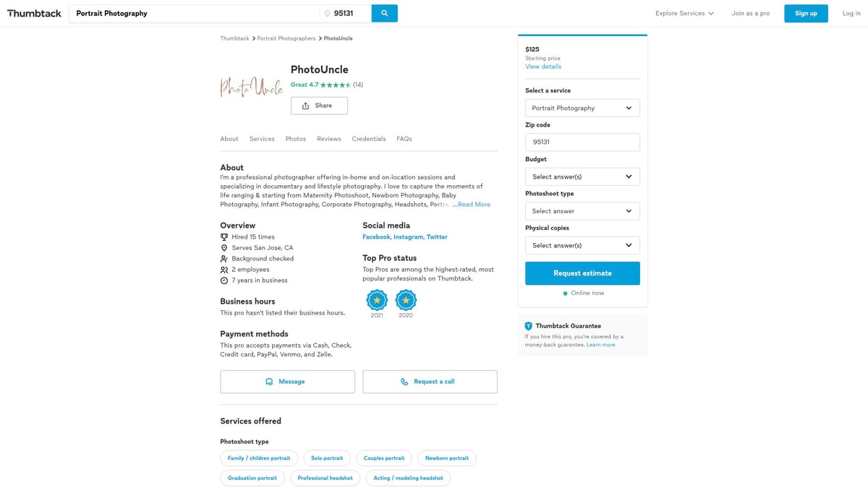Click the Thumbtack logo
Screen dimensions: 868x488
34,13
